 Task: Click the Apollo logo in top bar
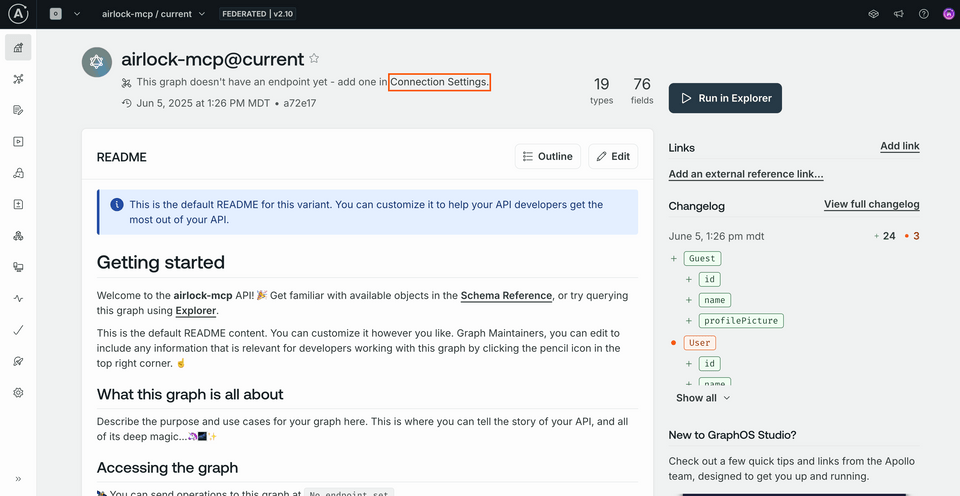18,14
